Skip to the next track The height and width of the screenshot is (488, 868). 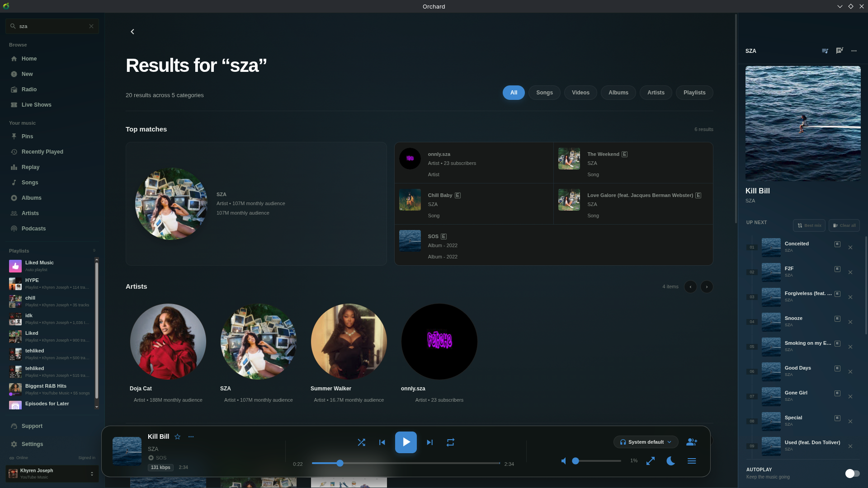(430, 442)
